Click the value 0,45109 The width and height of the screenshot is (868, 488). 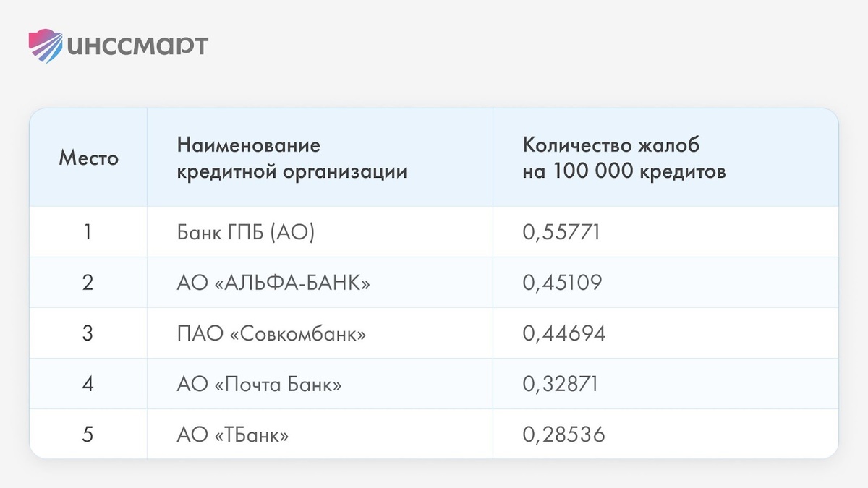[x=562, y=283]
